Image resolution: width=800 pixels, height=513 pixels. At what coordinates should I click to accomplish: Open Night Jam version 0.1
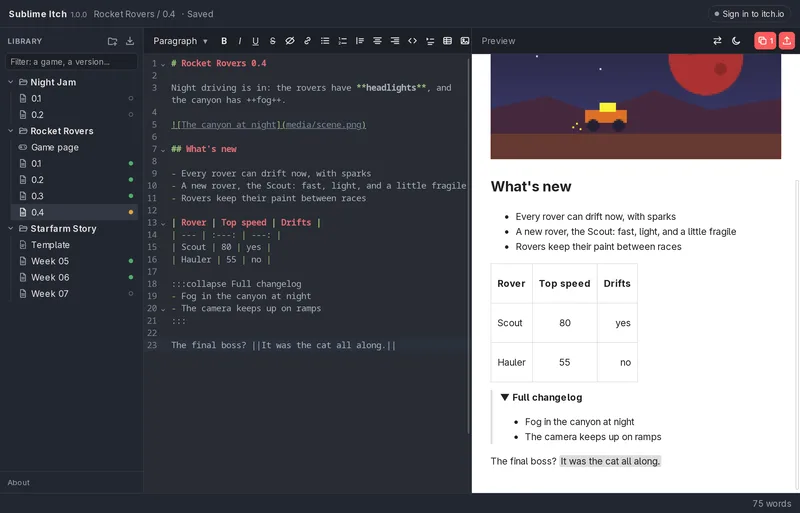[74, 99]
